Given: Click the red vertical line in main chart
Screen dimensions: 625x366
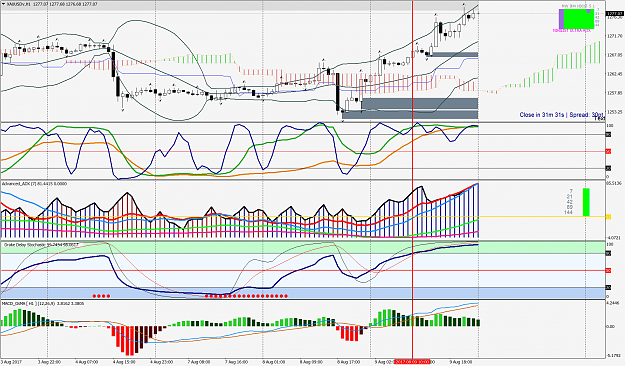Looking at the screenshot, I should 412,60.
